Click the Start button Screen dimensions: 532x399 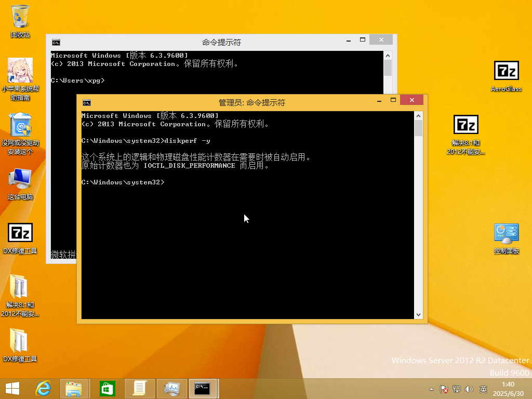point(12,389)
